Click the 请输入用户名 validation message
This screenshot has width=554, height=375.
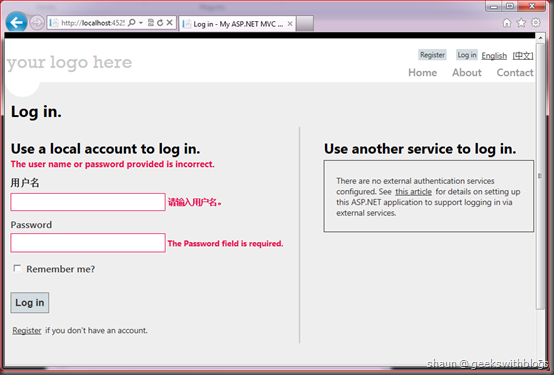(194, 203)
